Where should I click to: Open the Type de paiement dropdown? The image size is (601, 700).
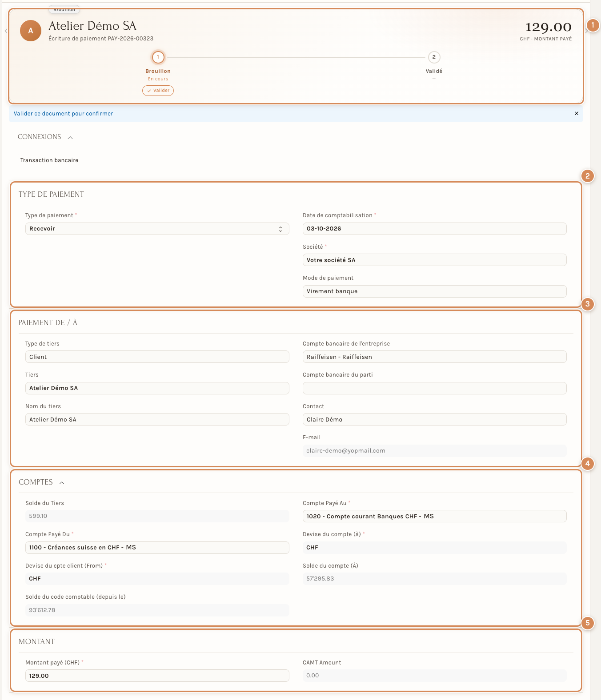click(157, 229)
